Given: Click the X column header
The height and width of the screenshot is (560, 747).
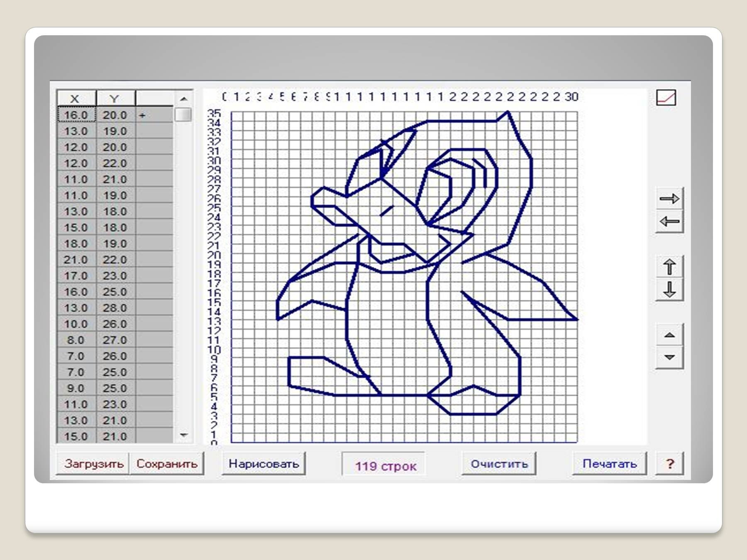Looking at the screenshot, I should coord(75,99).
